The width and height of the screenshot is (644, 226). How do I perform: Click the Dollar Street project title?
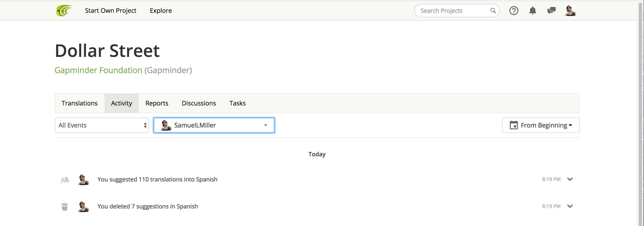[x=107, y=51]
